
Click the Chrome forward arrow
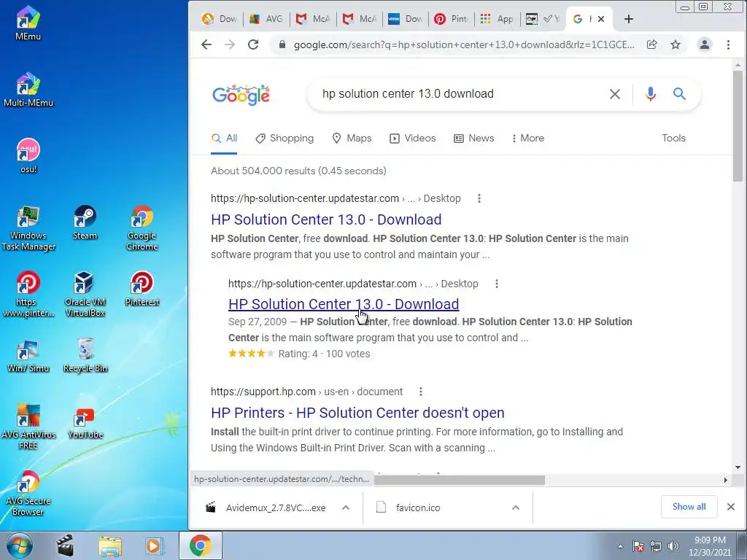(x=230, y=44)
